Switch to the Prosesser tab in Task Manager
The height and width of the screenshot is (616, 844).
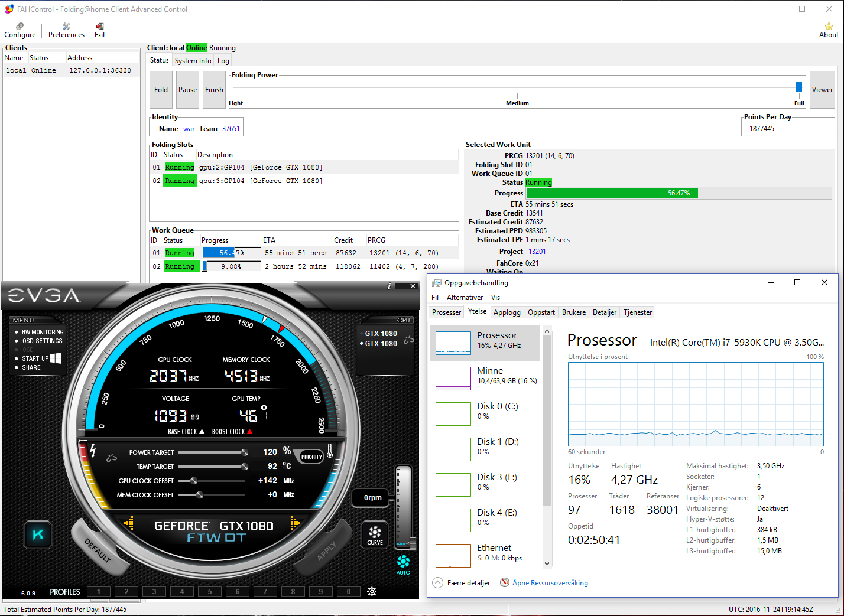[446, 312]
